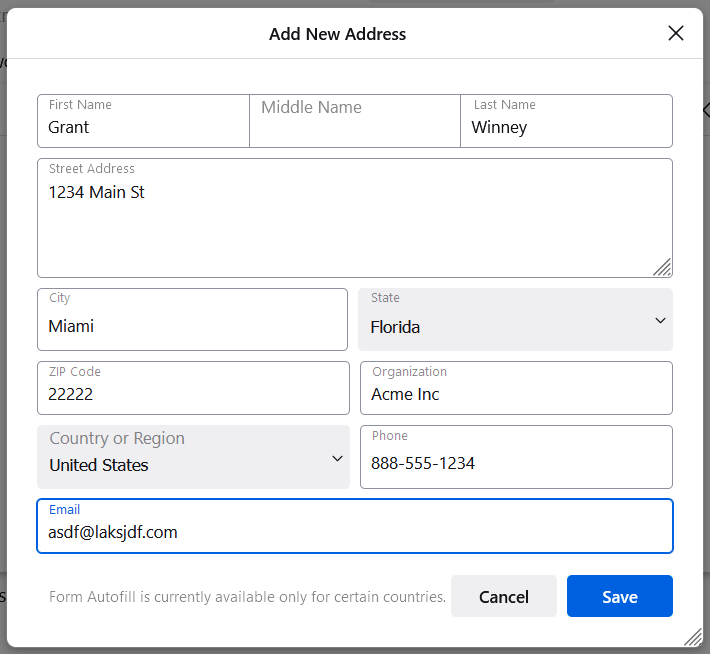Click the ZIP Code field with 22222
Image resolution: width=710 pixels, height=654 pixels.
(x=193, y=388)
